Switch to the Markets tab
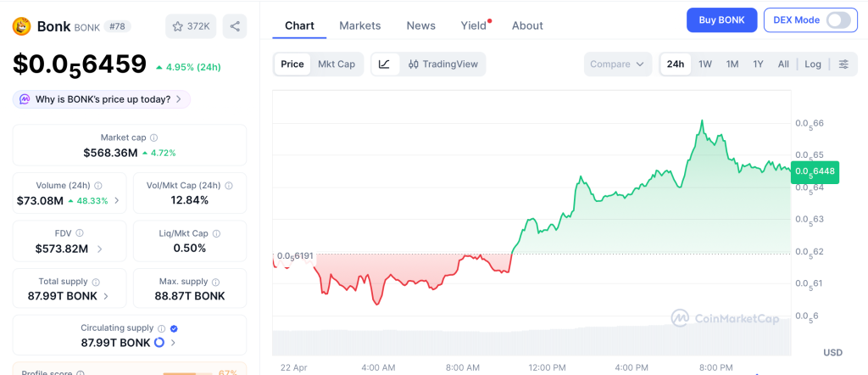 click(x=360, y=25)
